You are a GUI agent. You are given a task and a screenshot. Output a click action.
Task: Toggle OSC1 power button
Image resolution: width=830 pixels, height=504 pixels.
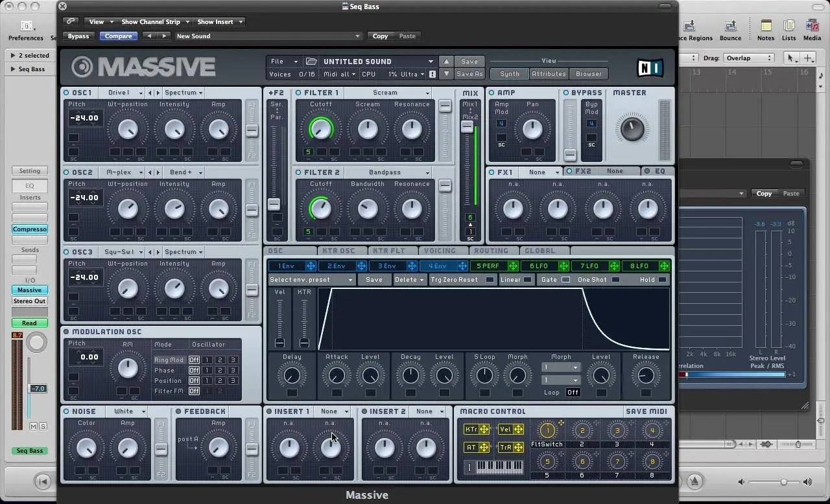67,93
